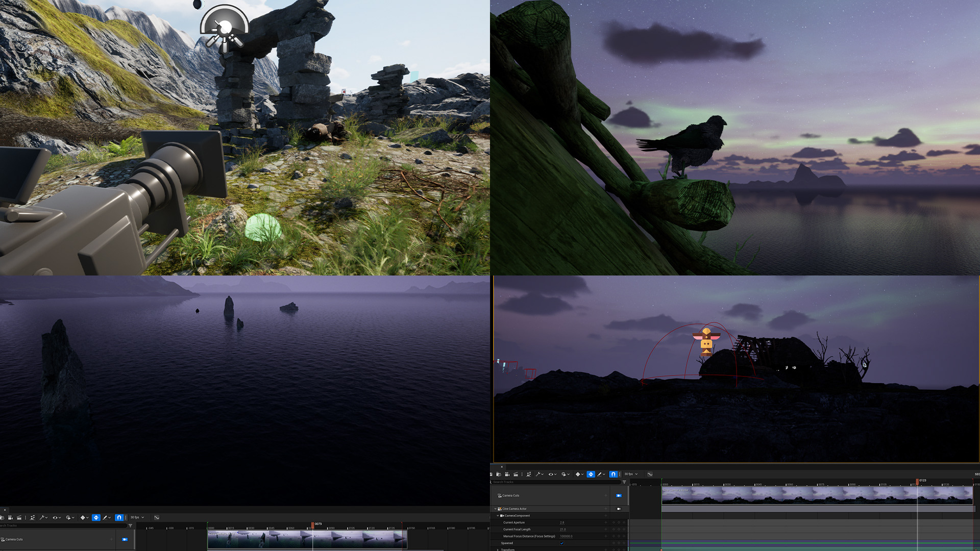This screenshot has height=551, width=980.
Task: Toggle the snapping magnet in left sequencer
Action: pos(118,517)
